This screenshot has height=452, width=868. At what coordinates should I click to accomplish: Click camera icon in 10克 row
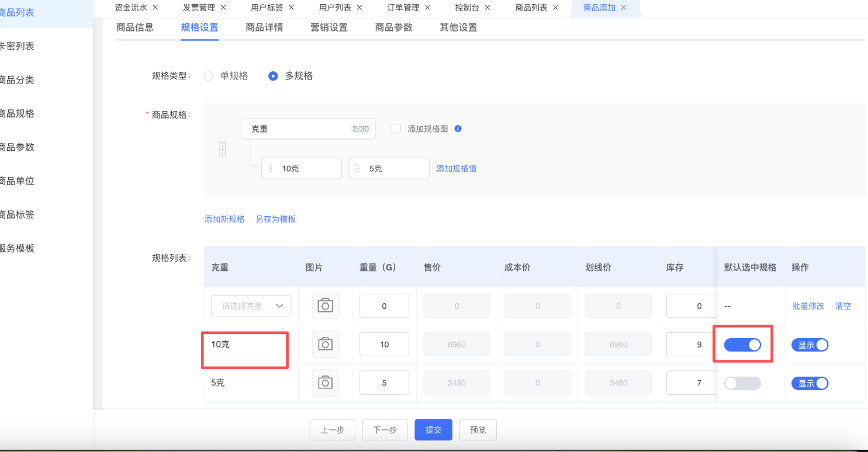point(325,344)
